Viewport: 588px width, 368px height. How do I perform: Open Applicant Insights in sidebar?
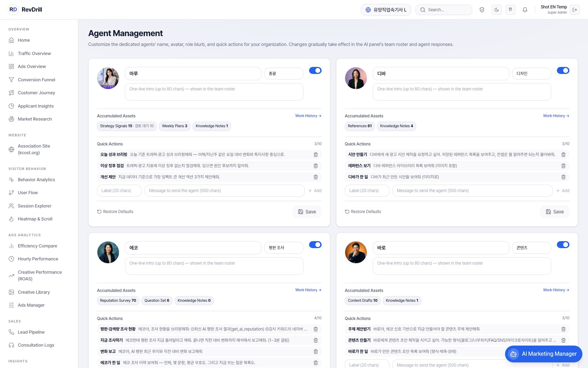[x=36, y=106]
